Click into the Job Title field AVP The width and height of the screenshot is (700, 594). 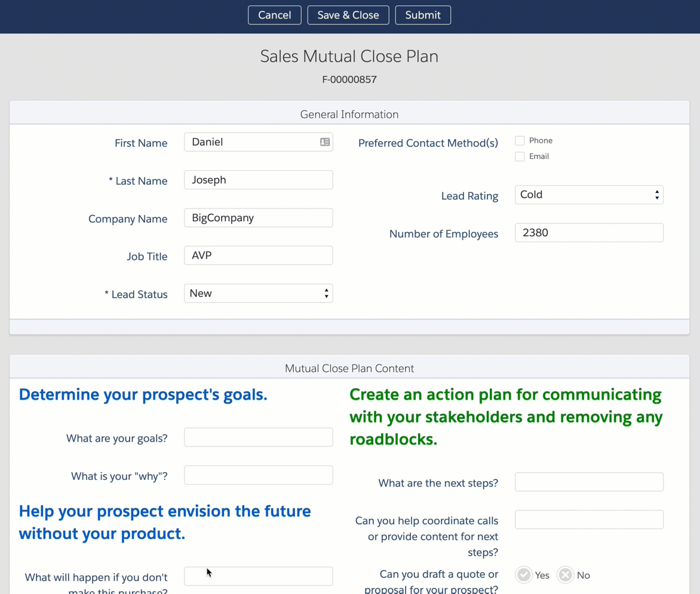tap(259, 255)
